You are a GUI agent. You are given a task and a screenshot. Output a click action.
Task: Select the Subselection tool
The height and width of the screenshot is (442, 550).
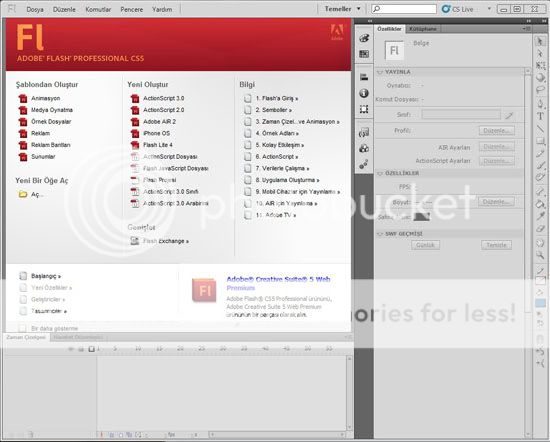(x=541, y=53)
